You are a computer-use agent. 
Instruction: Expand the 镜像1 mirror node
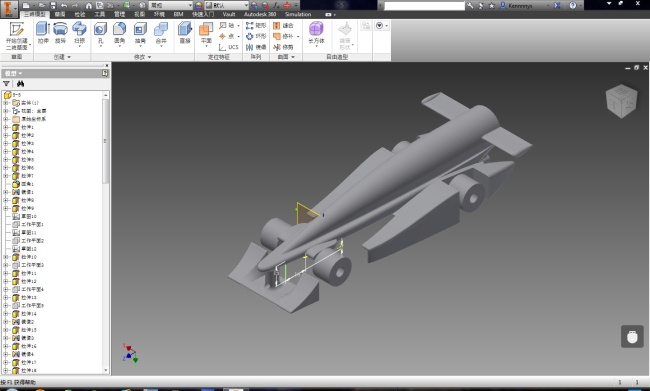point(6,192)
